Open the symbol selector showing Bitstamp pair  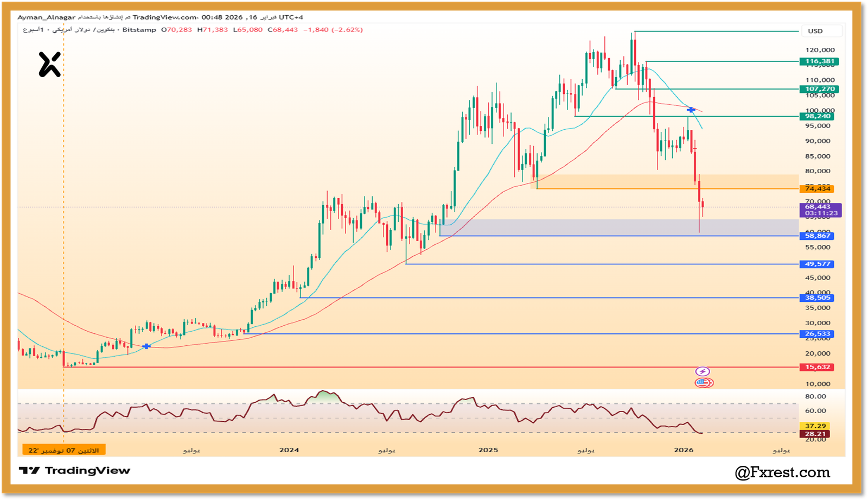(x=131, y=30)
